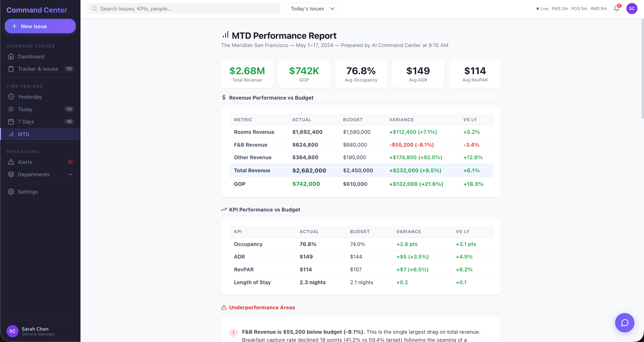Select MTD time period
The image size is (644, 342).
click(40, 134)
